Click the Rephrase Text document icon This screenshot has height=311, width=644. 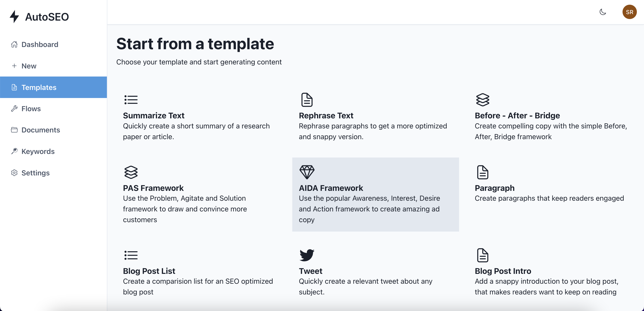pyautogui.click(x=307, y=100)
